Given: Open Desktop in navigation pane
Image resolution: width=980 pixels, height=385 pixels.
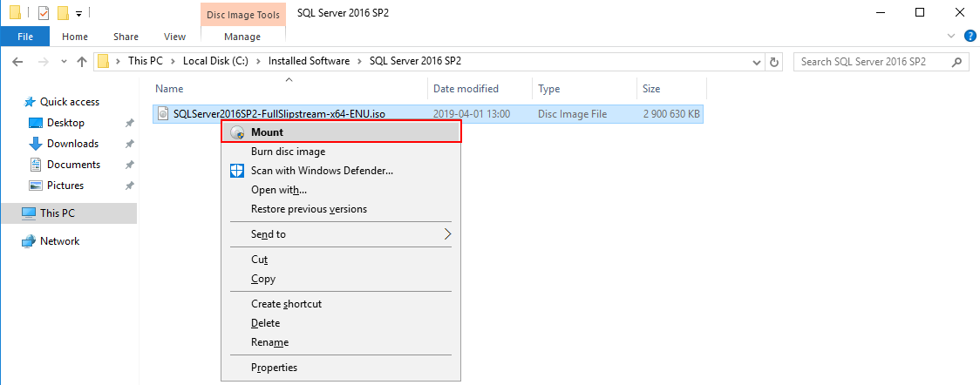Looking at the screenshot, I should click(x=65, y=123).
